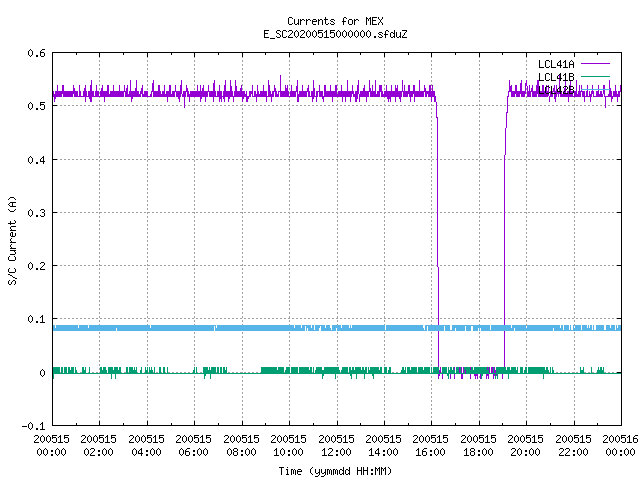This screenshot has height=480, width=640.
Task: Click the 0.4 y-axis tick label
Action: [x=36, y=160]
